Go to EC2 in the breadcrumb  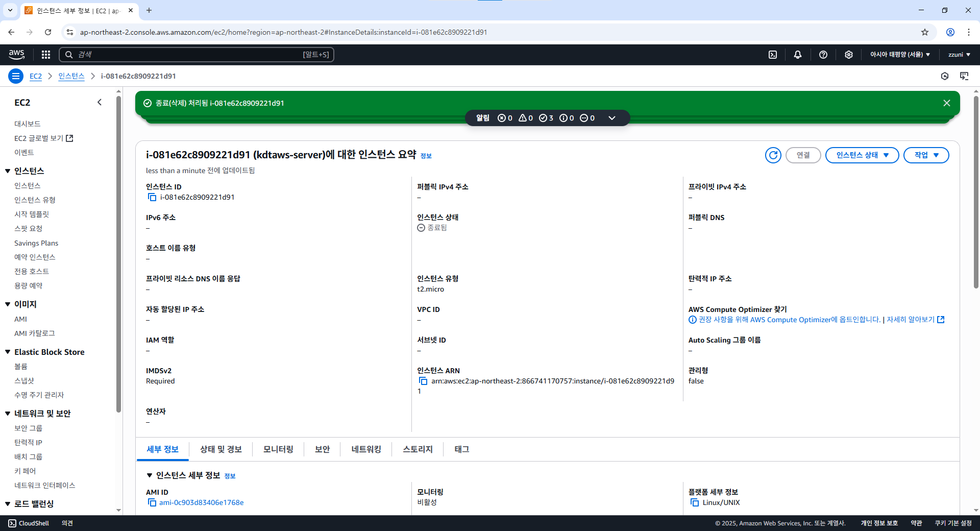coord(36,76)
